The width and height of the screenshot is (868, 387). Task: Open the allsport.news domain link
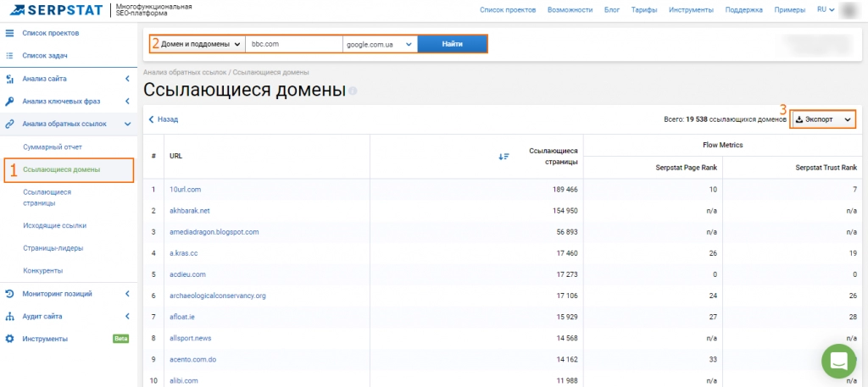pyautogui.click(x=190, y=339)
